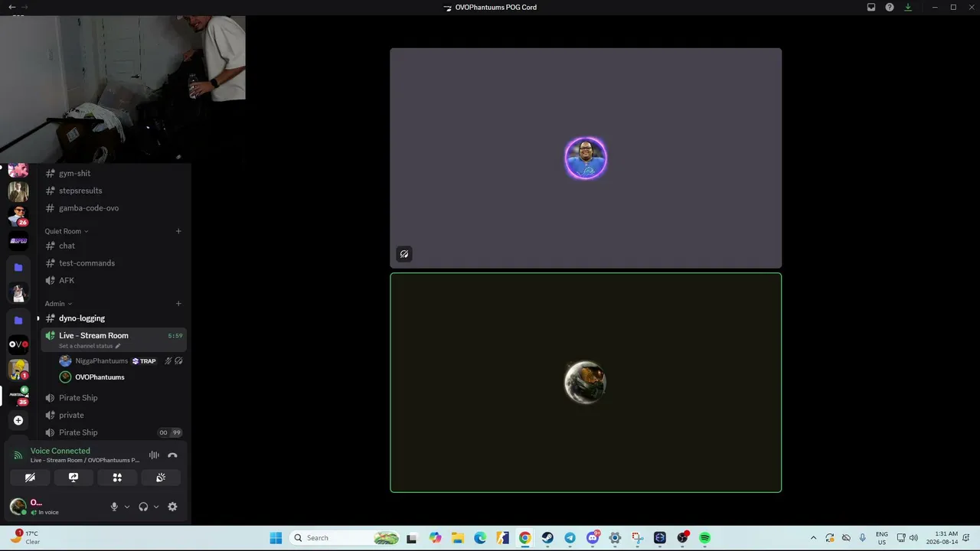
Task: Open the chat text channel
Action: 113,246
